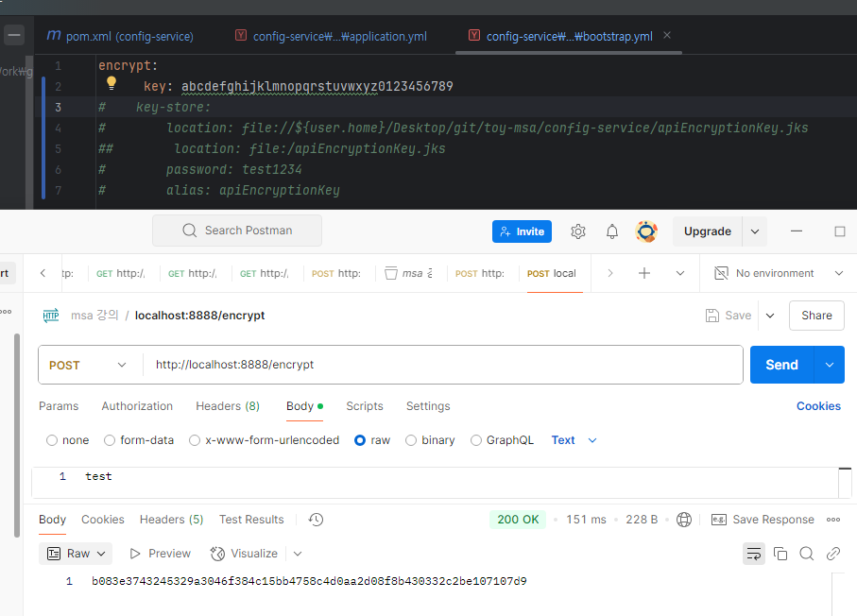This screenshot has width=857, height=616.
Task: Open the Authorization tab
Action: pyautogui.click(x=137, y=406)
